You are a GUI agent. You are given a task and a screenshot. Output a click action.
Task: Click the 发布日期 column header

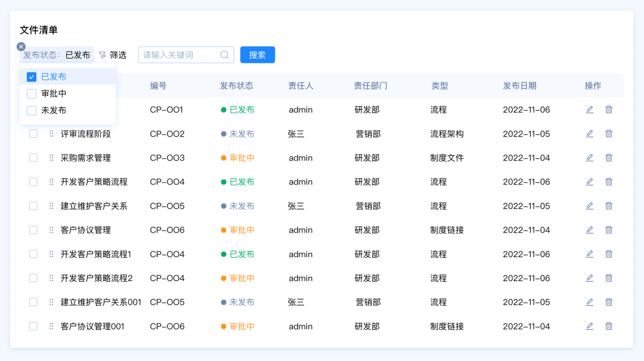click(519, 86)
